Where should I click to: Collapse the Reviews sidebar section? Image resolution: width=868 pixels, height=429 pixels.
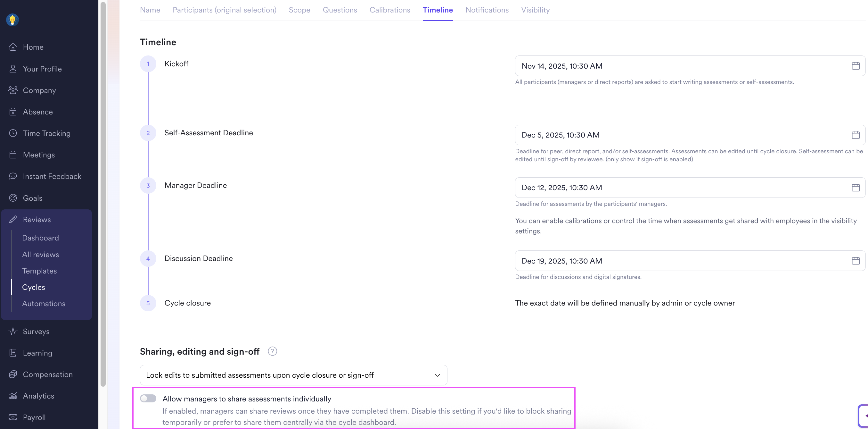37,220
